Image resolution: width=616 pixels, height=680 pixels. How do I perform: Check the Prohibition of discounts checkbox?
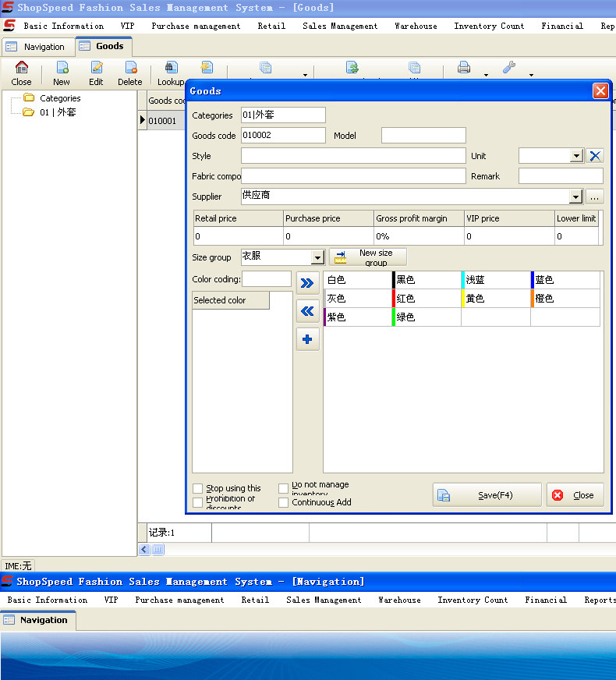(x=198, y=502)
